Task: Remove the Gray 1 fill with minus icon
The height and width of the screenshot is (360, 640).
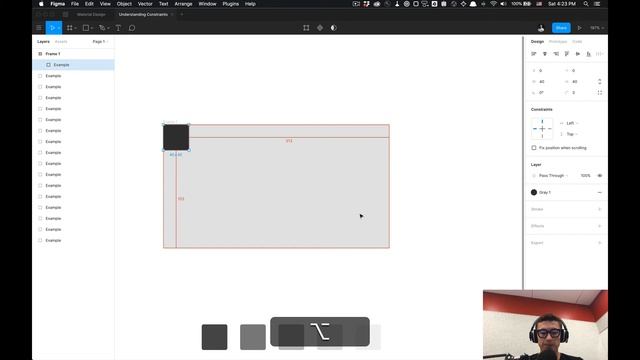Action: 600,192
